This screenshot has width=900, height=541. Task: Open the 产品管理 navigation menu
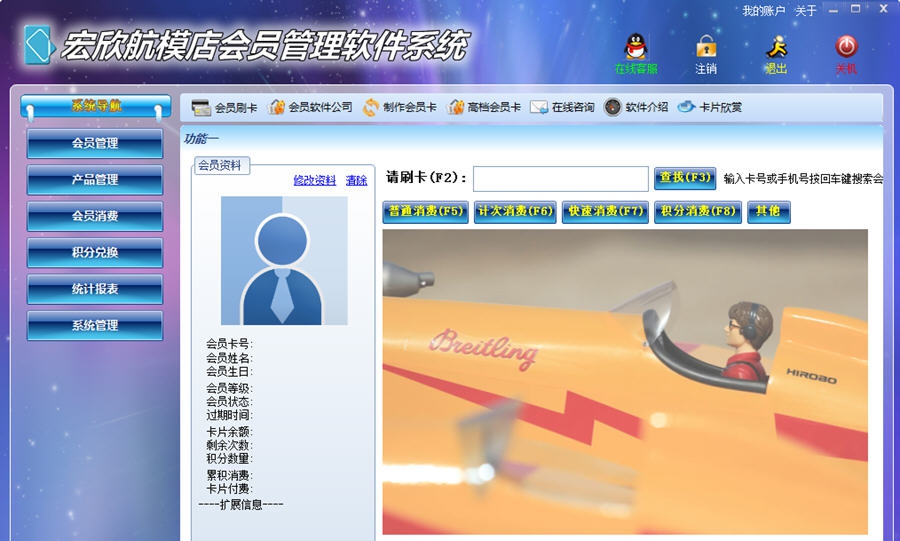pos(95,180)
